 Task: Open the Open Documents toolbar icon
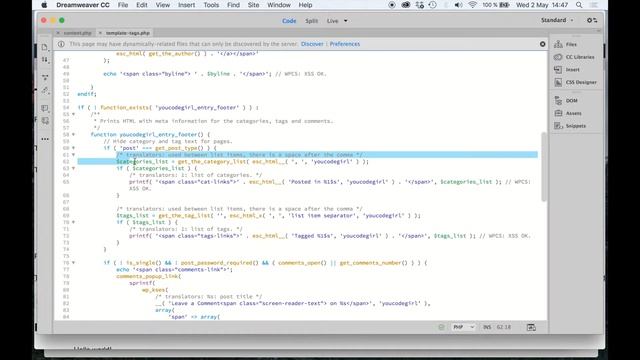point(45,47)
